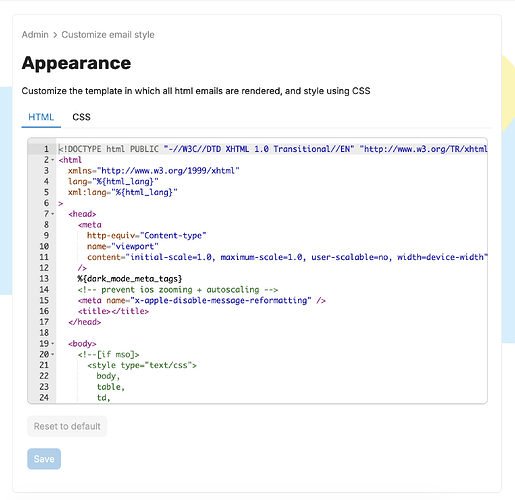Viewport: 515px width, 500px height.
Task: Click the prevent ios zooming comment
Action: click(x=178, y=290)
